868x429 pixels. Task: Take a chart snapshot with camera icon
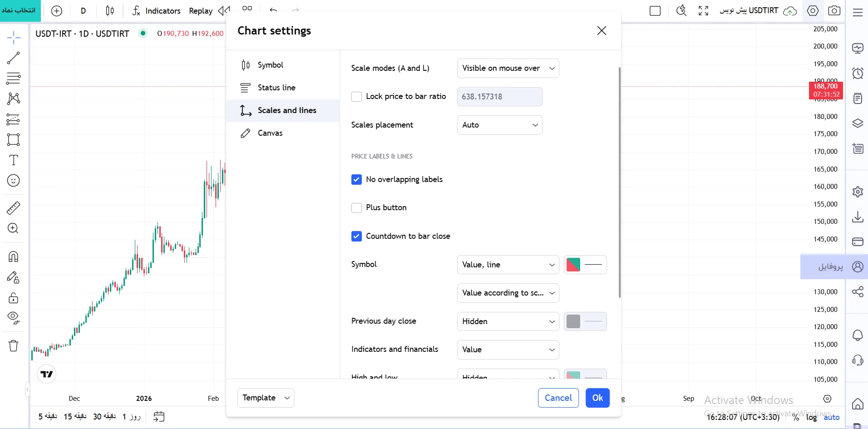tap(834, 11)
